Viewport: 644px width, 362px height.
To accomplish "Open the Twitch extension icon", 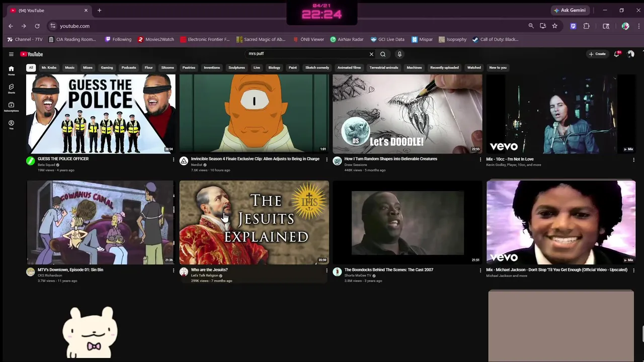I will (x=573, y=26).
